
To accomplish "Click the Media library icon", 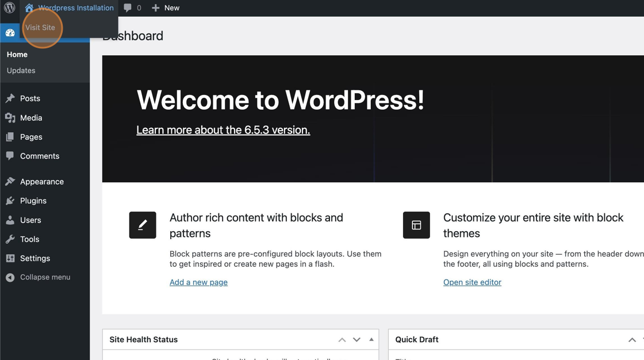I will click(x=10, y=118).
